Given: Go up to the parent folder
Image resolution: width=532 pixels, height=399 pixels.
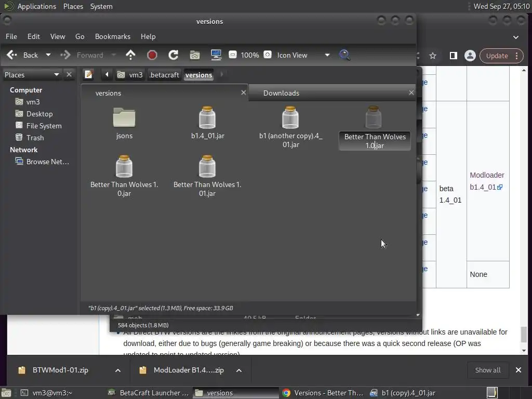Looking at the screenshot, I should tap(130, 55).
